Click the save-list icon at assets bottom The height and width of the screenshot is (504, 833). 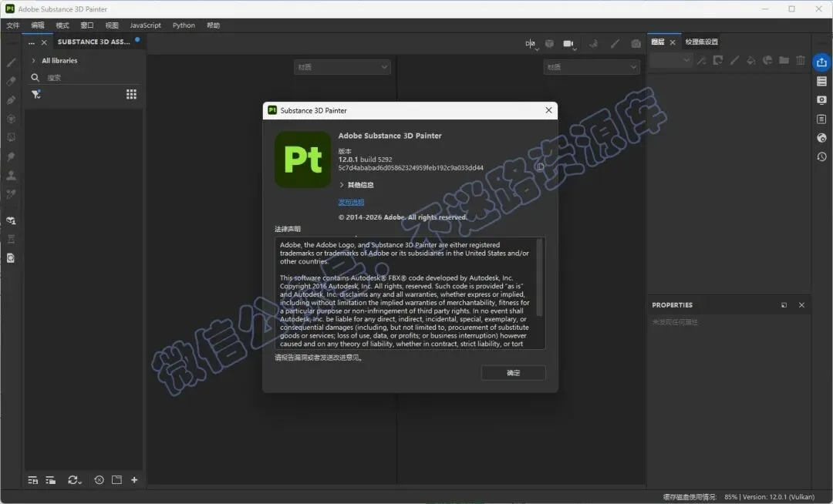click(32, 480)
